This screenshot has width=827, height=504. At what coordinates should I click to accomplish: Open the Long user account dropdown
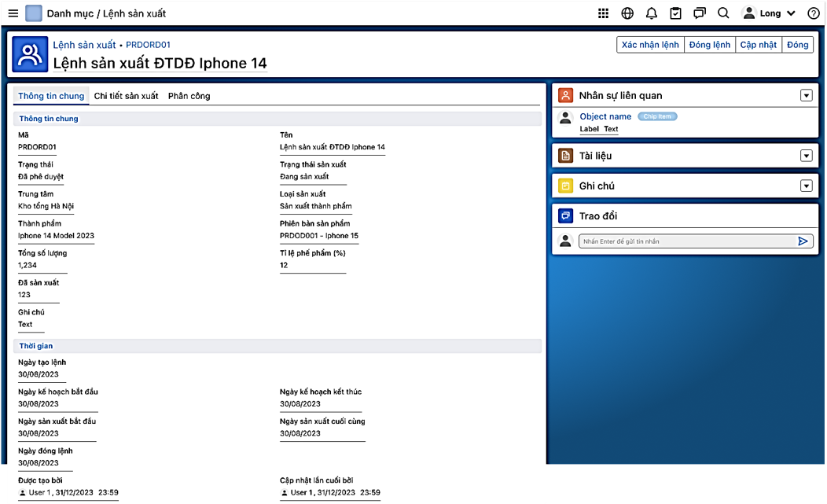pyautogui.click(x=769, y=13)
